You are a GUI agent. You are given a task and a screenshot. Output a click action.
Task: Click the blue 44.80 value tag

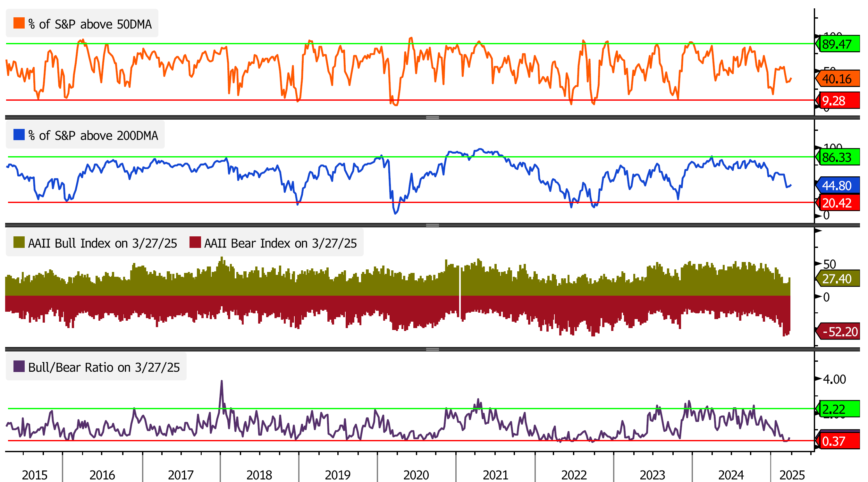(x=839, y=185)
